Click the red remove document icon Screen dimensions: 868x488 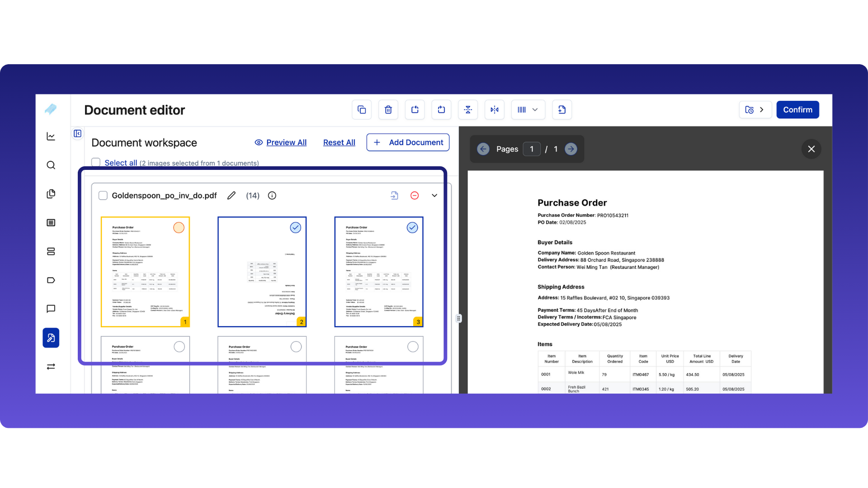415,196
